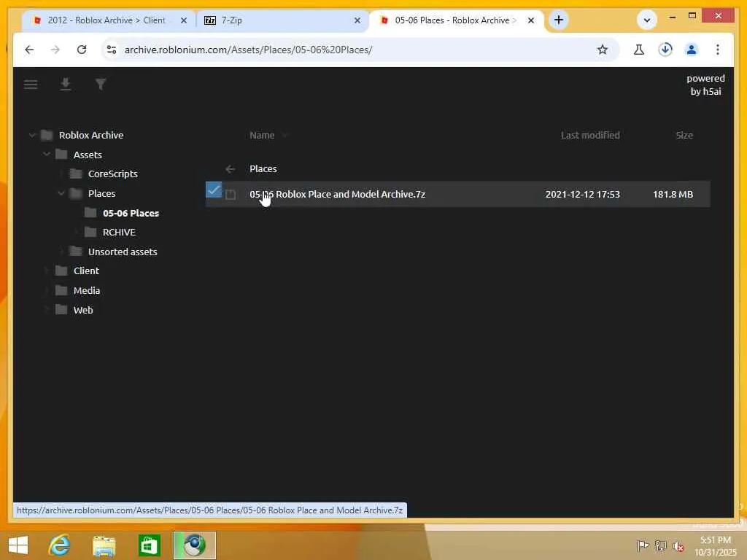Open the Windows Store taskbar icon

[x=149, y=545]
